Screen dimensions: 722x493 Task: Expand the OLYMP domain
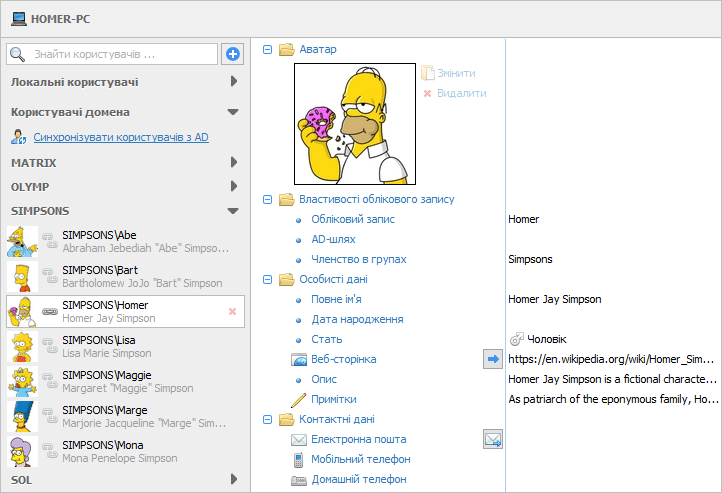tap(233, 186)
